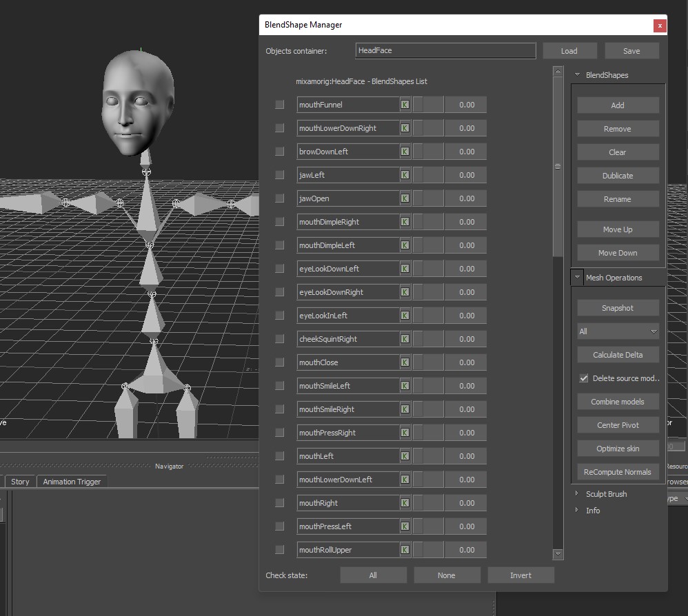Click the K icon for mouthRollUpper
688x616 pixels.
tap(405, 550)
